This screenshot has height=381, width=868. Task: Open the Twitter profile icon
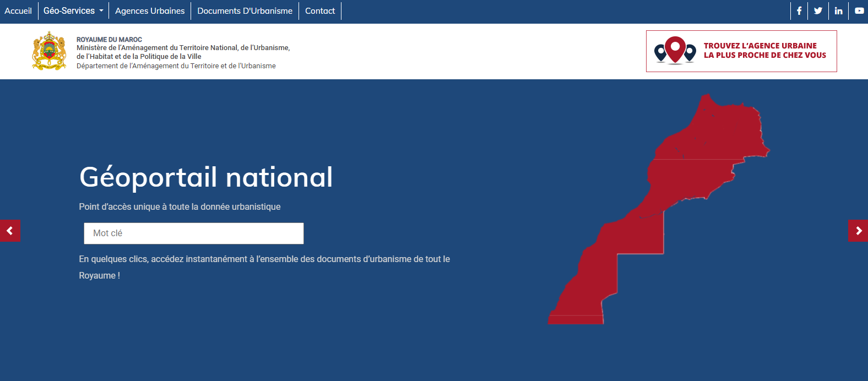pyautogui.click(x=818, y=11)
